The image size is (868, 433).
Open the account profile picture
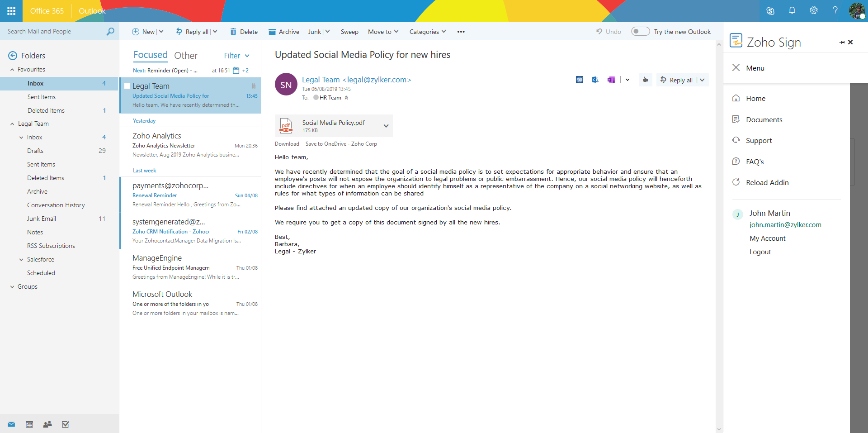(x=857, y=11)
